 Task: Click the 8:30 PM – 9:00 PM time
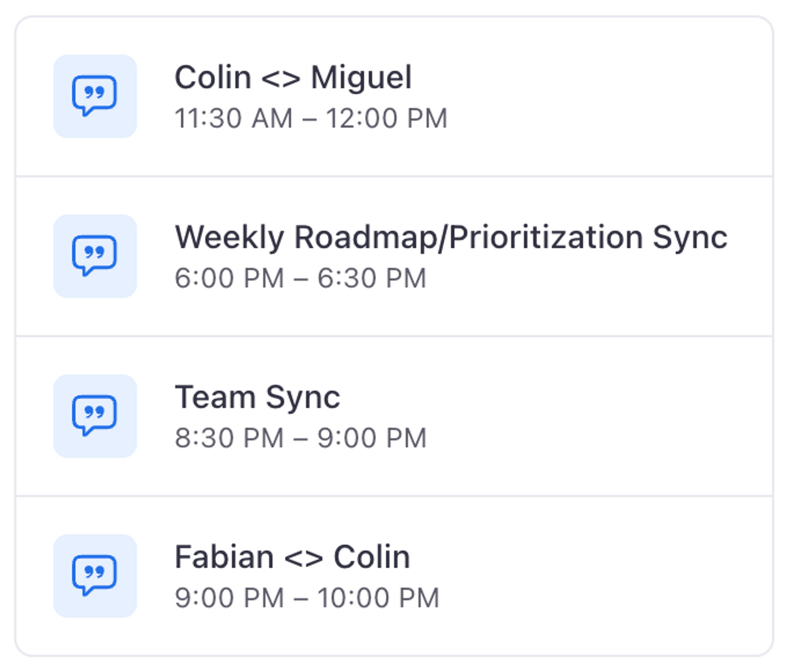coord(300,438)
